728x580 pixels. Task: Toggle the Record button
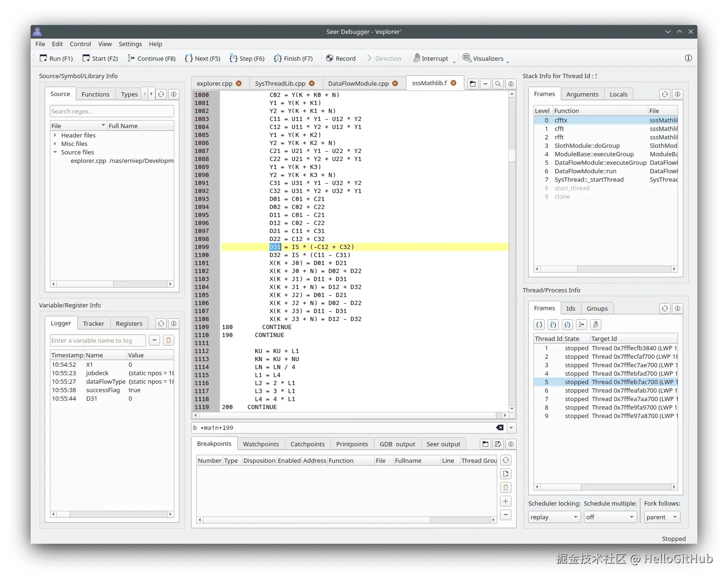point(341,58)
